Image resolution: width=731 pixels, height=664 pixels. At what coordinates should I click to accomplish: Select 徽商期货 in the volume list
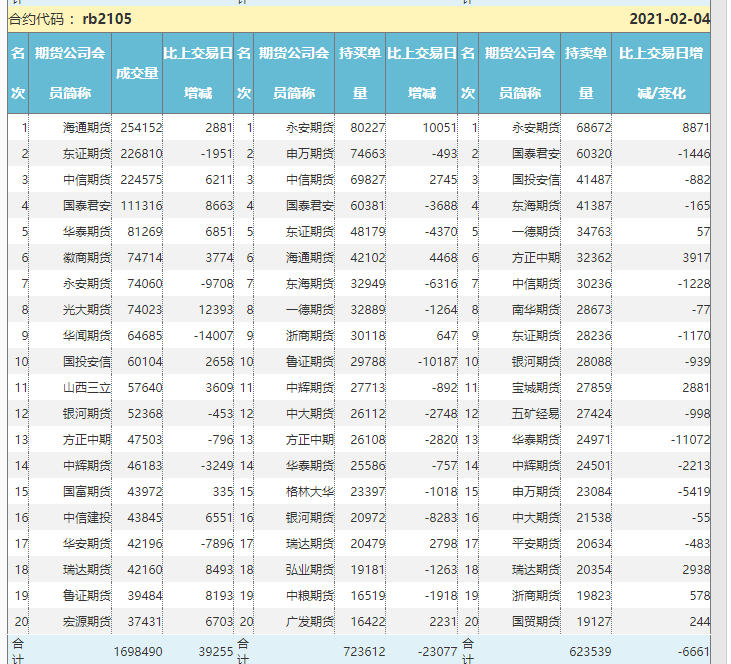87,258
